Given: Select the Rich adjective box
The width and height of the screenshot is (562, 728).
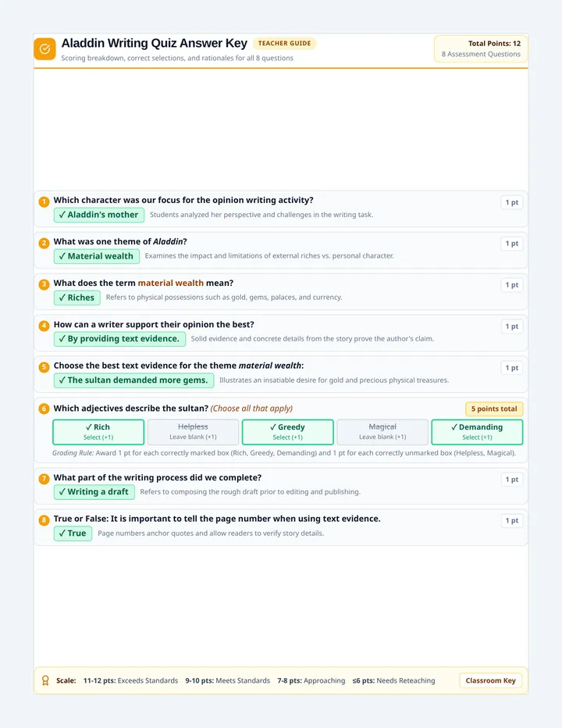Looking at the screenshot, I should pos(98,432).
